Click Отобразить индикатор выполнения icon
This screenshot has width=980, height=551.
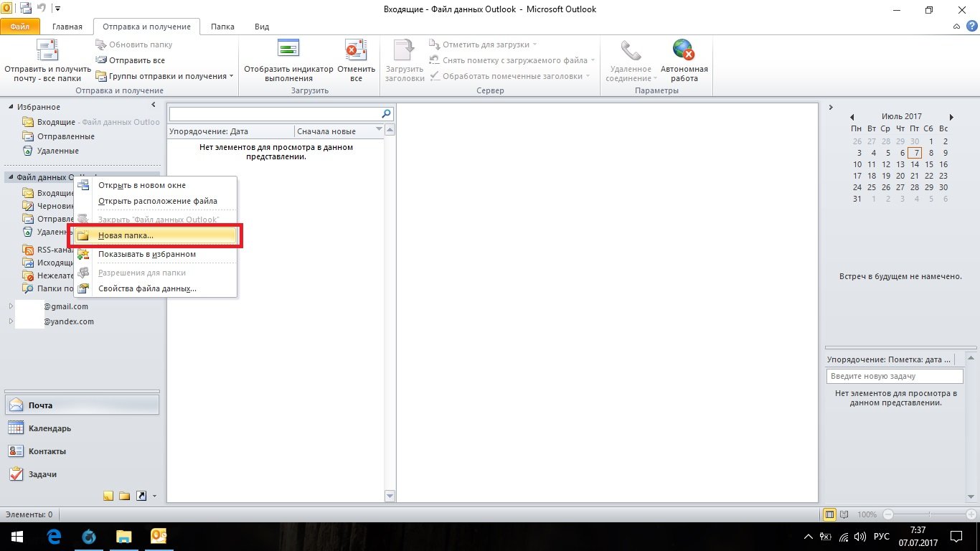coord(288,49)
